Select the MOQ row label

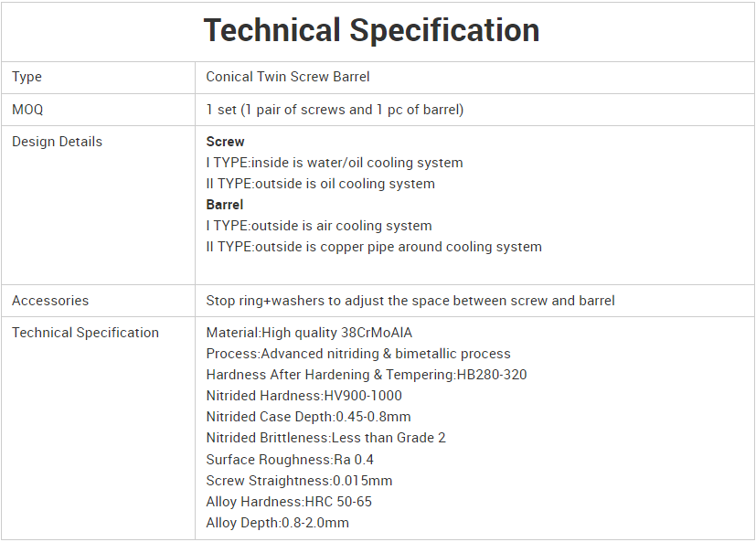27,110
